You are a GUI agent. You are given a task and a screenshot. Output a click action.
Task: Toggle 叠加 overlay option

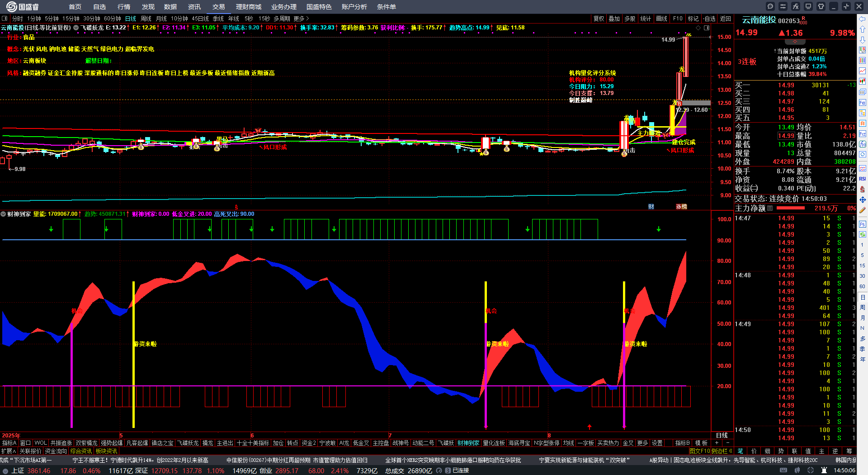pos(614,19)
